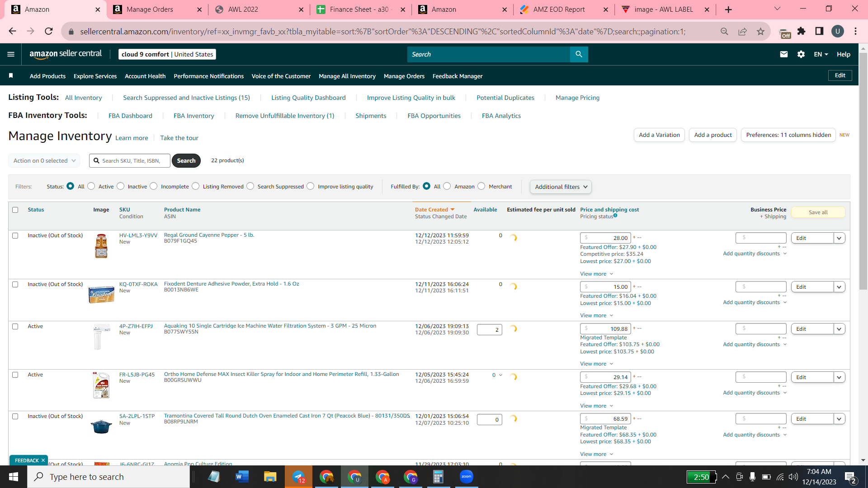Click the Amazon Seller Central logo
The width and height of the screenshot is (868, 488).
(66, 54)
